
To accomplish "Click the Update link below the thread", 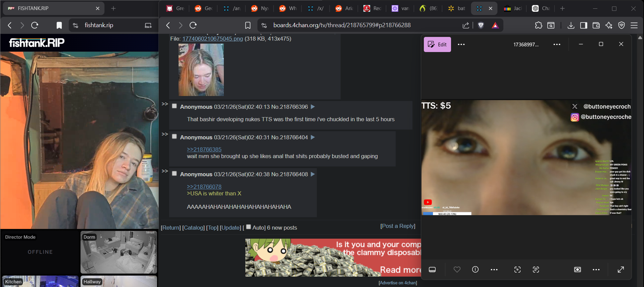I will tap(230, 228).
